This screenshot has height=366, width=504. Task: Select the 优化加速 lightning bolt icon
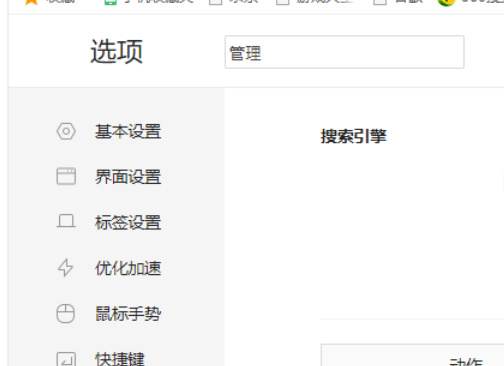(x=65, y=268)
